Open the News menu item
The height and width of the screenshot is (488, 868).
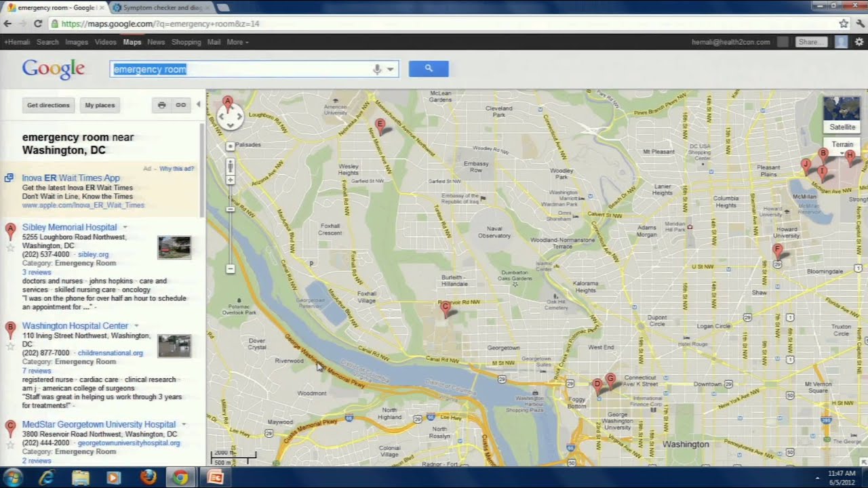[x=156, y=42]
